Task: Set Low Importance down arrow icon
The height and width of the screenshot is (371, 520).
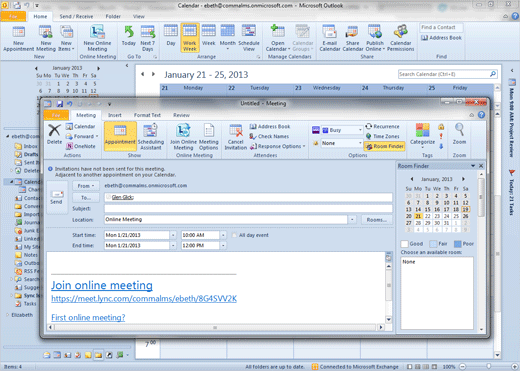Action: [x=441, y=146]
